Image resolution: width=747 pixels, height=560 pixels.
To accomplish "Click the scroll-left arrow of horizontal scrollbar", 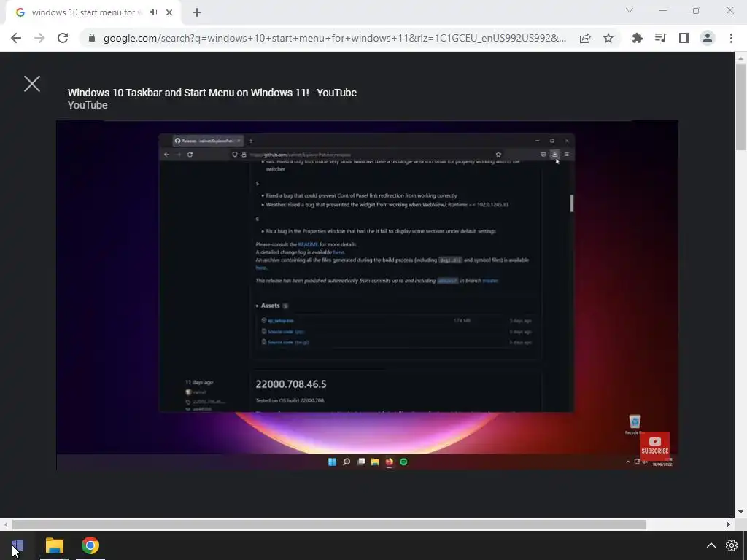I will [x=5, y=524].
